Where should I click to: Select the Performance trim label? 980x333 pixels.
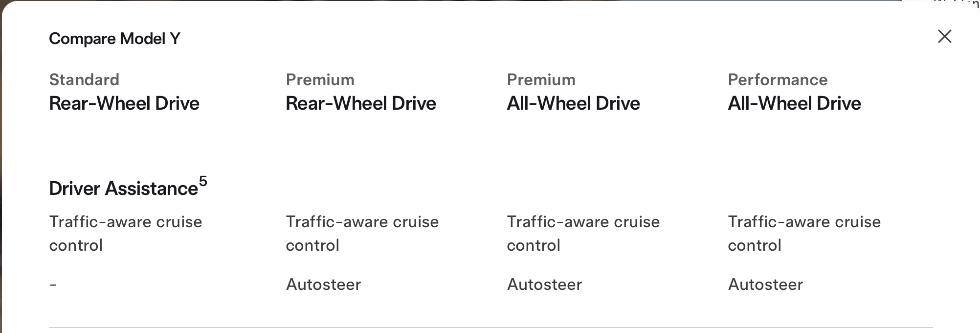[x=778, y=80]
